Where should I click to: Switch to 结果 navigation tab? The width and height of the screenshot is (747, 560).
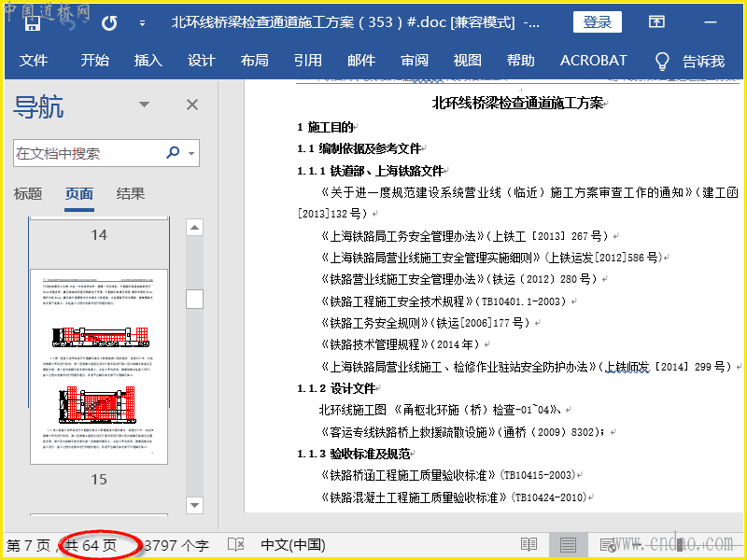pyautogui.click(x=131, y=194)
